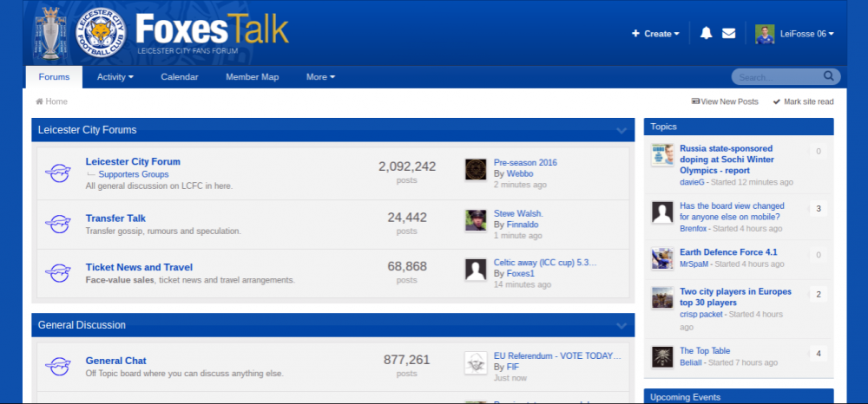The width and height of the screenshot is (868, 404).
Task: Click the View New Posts link
Action: (x=725, y=101)
